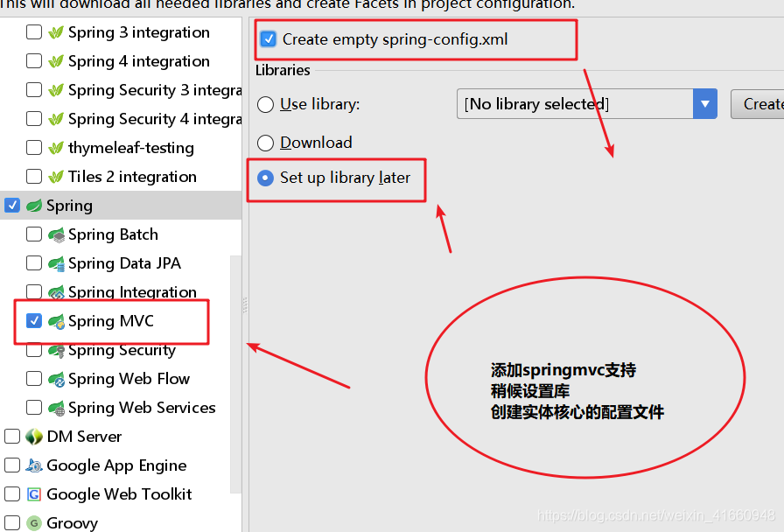Viewport: 784px width, 532px height.
Task: Select the Google App Engine row label
Action: [116, 465]
